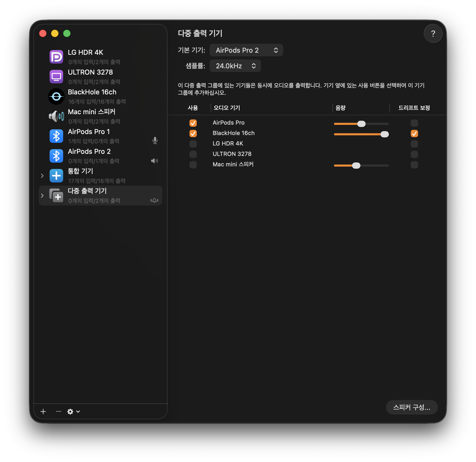The image size is (476, 462).
Task: Click the LG HDR 4K DisplayPort icon
Action: pyautogui.click(x=56, y=57)
